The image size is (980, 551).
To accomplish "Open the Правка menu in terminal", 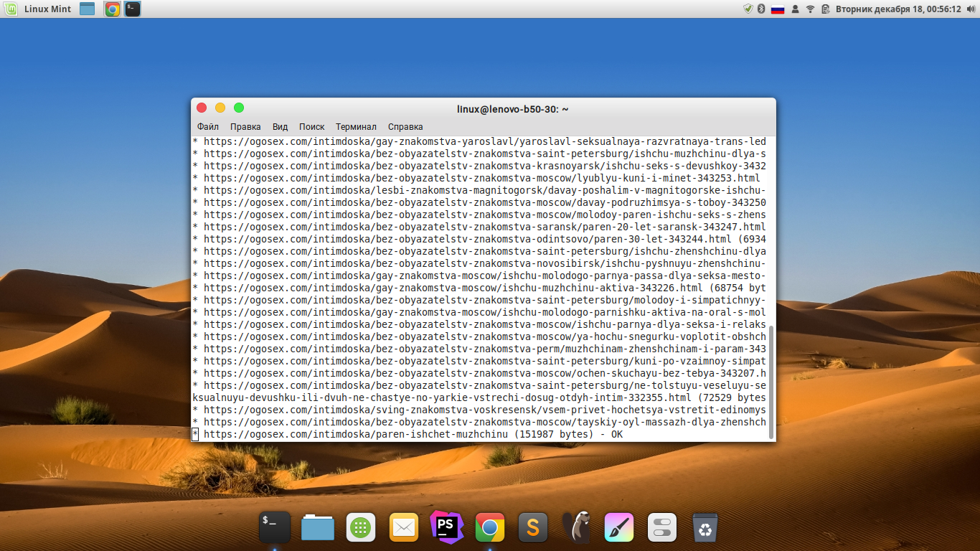I will click(245, 127).
